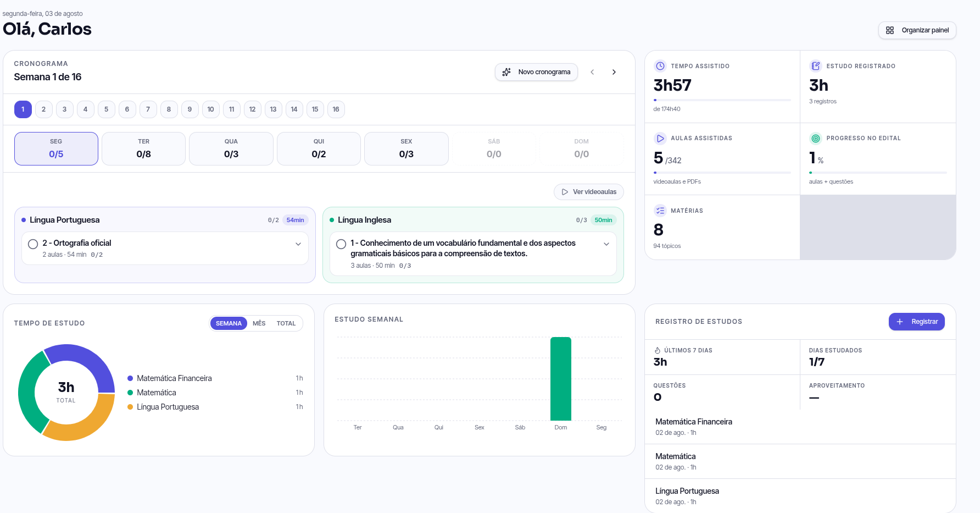Mark Ortografia oficial topic as complete
The width and height of the screenshot is (980, 513).
click(33, 244)
